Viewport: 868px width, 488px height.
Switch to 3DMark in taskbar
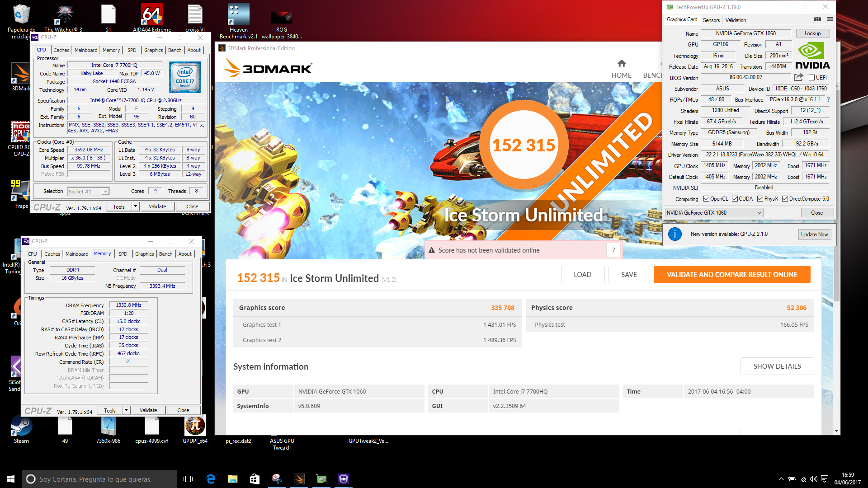[299, 479]
